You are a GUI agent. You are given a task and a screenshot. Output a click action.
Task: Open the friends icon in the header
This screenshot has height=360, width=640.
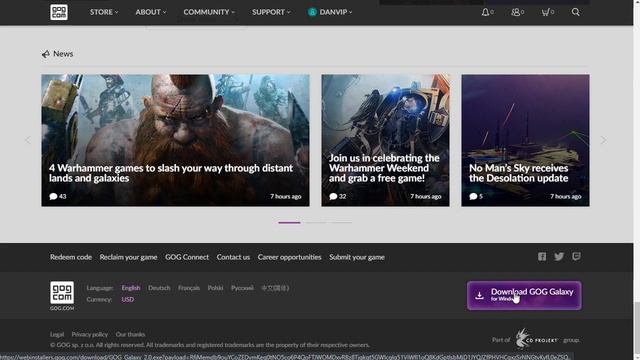[x=516, y=12]
